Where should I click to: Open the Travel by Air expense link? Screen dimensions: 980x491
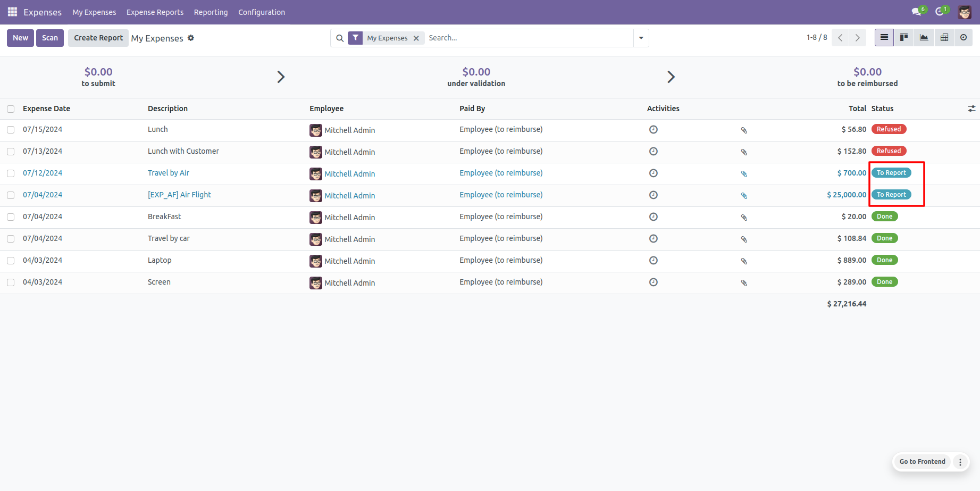click(169, 173)
